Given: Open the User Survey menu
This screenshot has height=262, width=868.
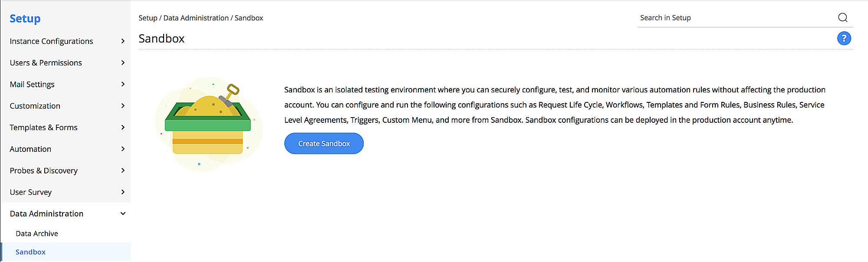Looking at the screenshot, I should 31,192.
